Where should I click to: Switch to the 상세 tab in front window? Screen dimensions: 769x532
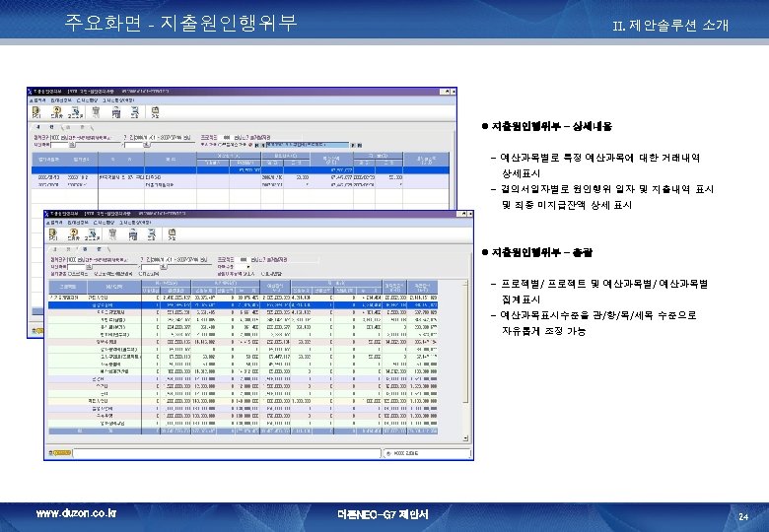(61, 249)
